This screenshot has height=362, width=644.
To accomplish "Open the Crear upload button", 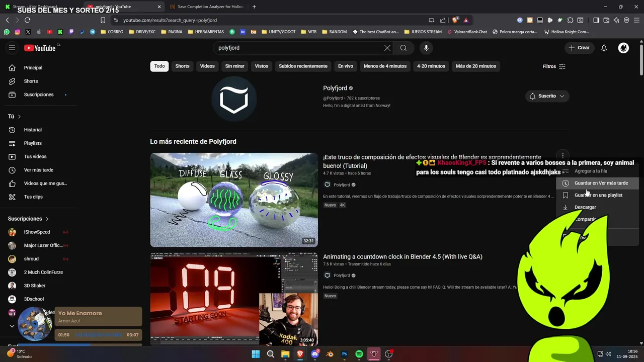I will tap(579, 48).
